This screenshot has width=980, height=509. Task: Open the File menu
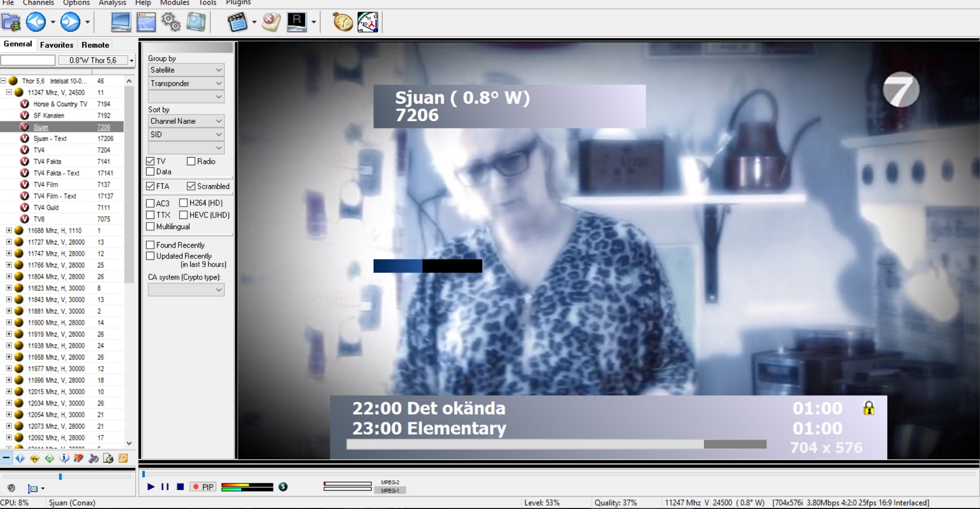pyautogui.click(x=8, y=3)
